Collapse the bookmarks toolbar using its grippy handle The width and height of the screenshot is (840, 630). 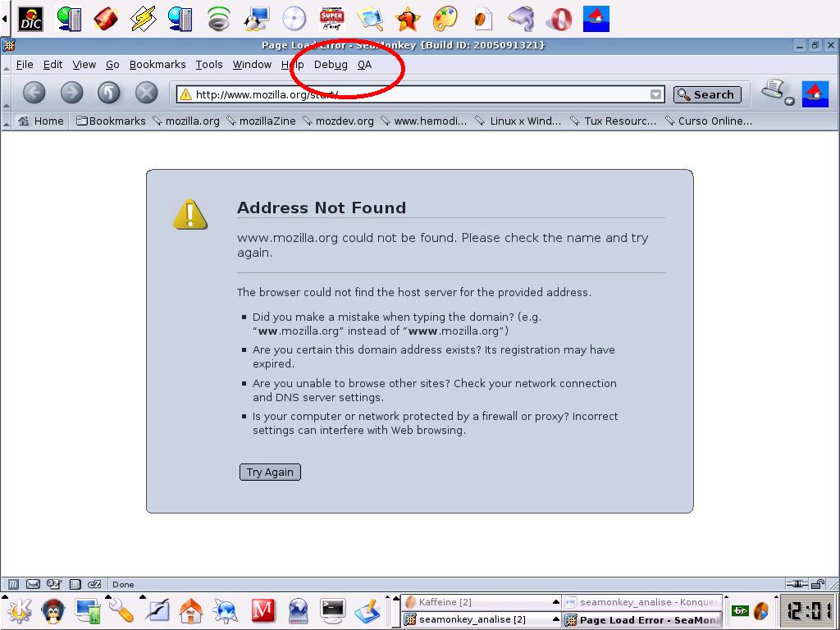click(x=7, y=121)
